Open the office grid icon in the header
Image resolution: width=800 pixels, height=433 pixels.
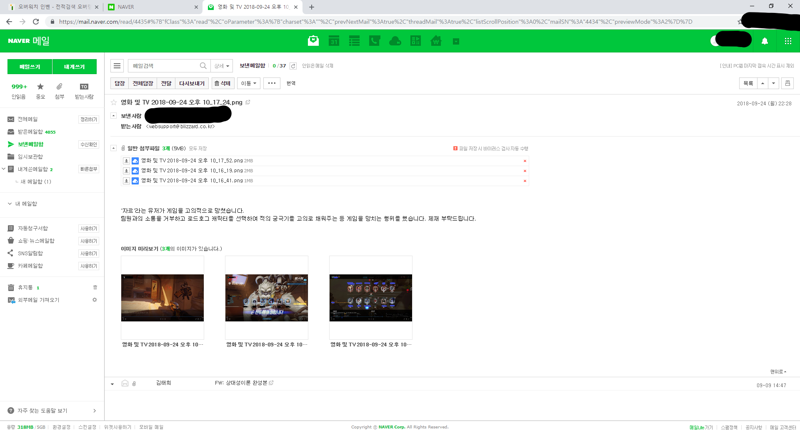tap(416, 41)
